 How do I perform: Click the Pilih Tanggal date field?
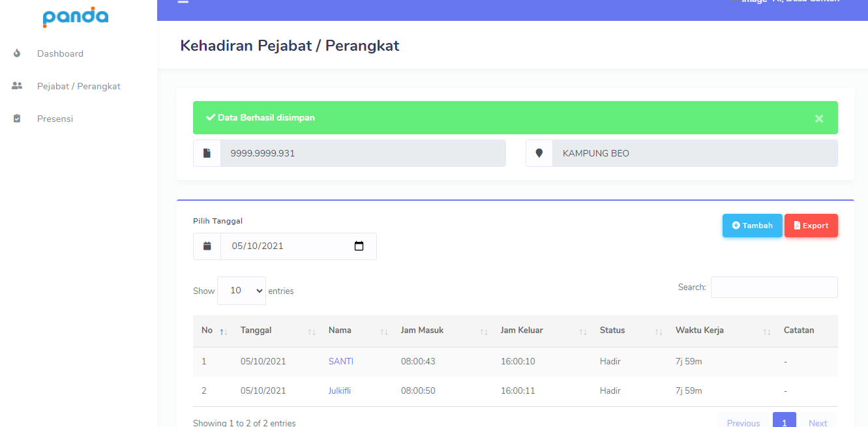tap(299, 246)
